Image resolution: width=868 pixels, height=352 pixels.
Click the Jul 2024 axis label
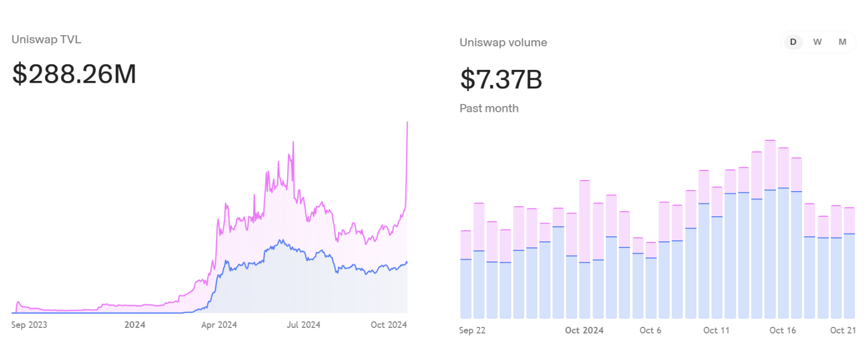click(302, 324)
